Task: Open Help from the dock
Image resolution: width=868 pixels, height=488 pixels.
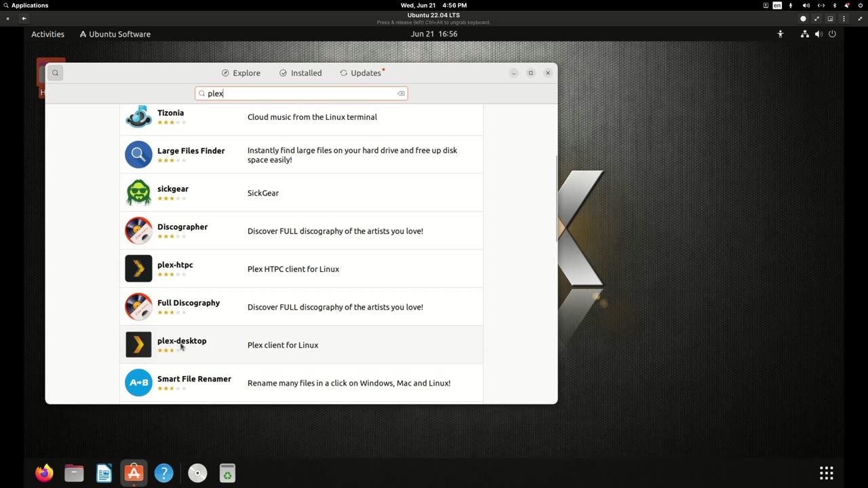Action: point(163,472)
